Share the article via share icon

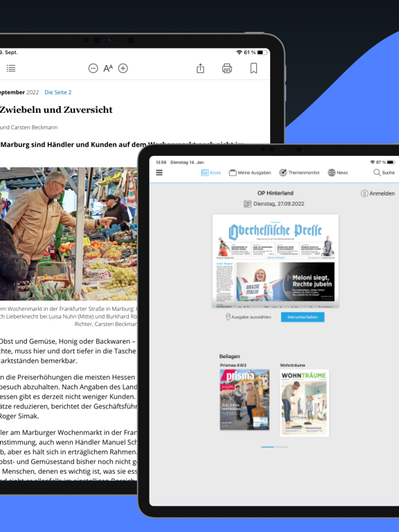click(x=200, y=68)
